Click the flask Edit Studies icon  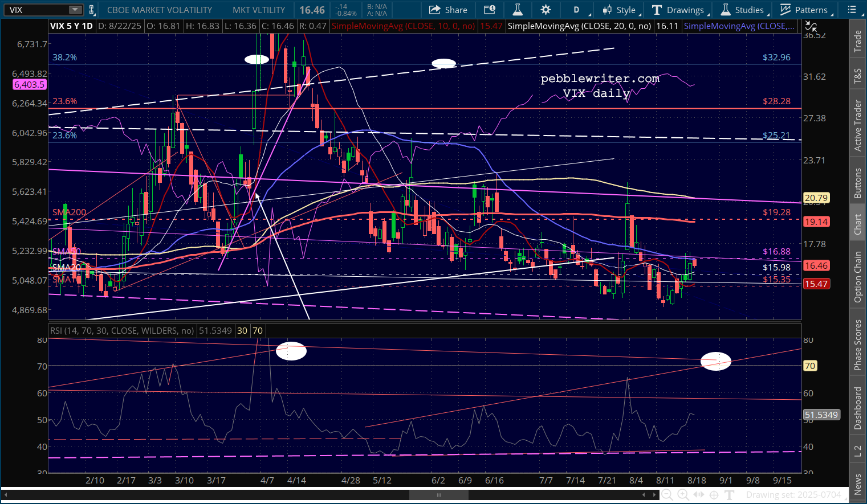pos(518,10)
